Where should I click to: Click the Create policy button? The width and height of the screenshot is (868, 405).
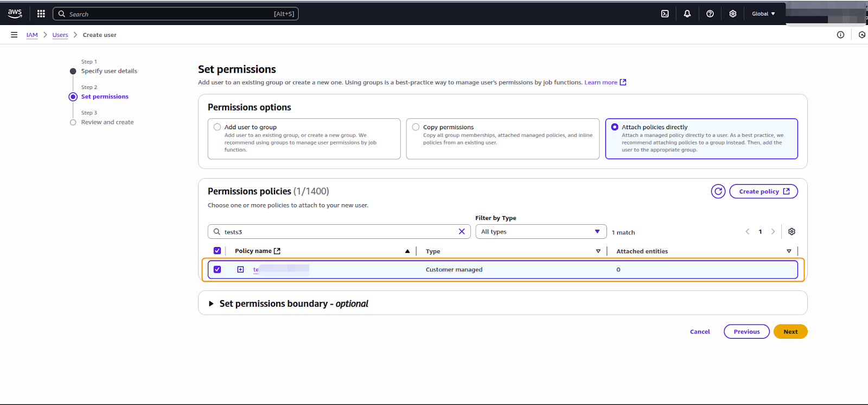[x=763, y=191]
